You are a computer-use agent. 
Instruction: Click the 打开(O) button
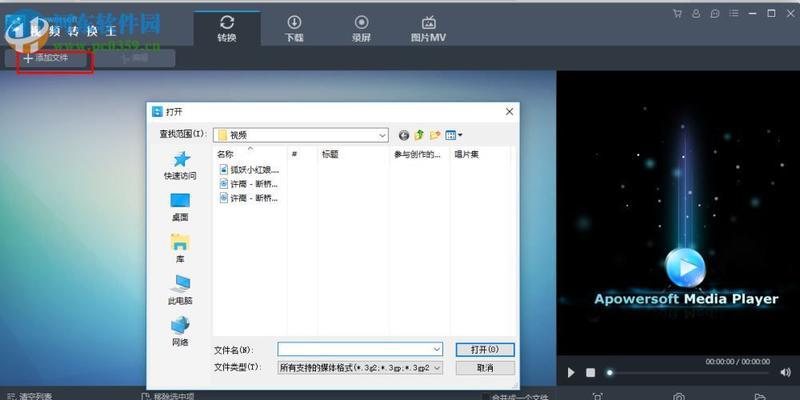[485, 349]
